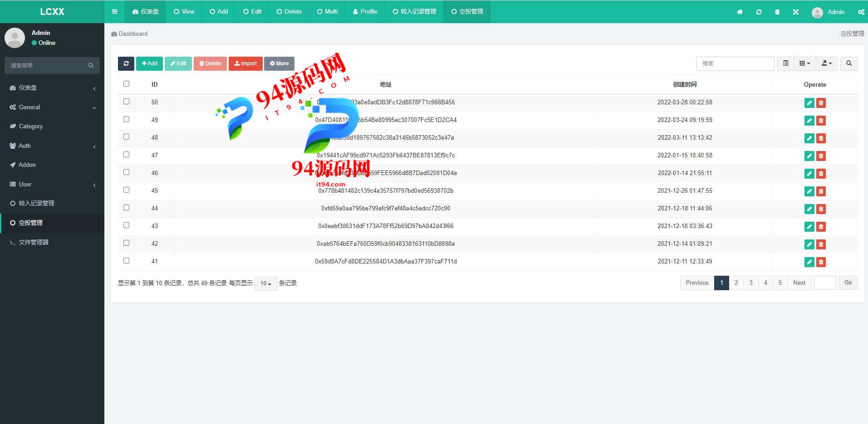Click the table search input field
Viewport: 868px width, 424px height.
[x=735, y=63]
